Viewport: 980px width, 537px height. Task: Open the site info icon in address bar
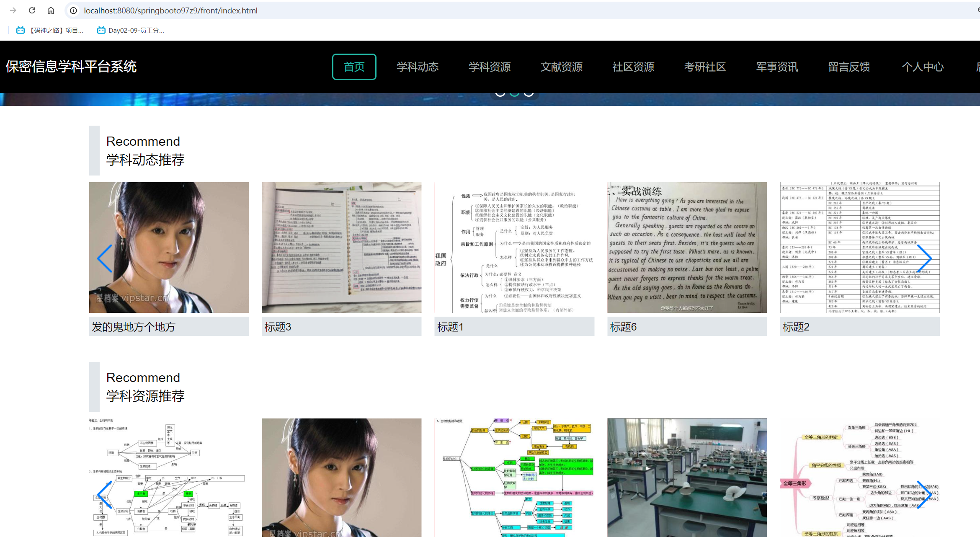73,10
